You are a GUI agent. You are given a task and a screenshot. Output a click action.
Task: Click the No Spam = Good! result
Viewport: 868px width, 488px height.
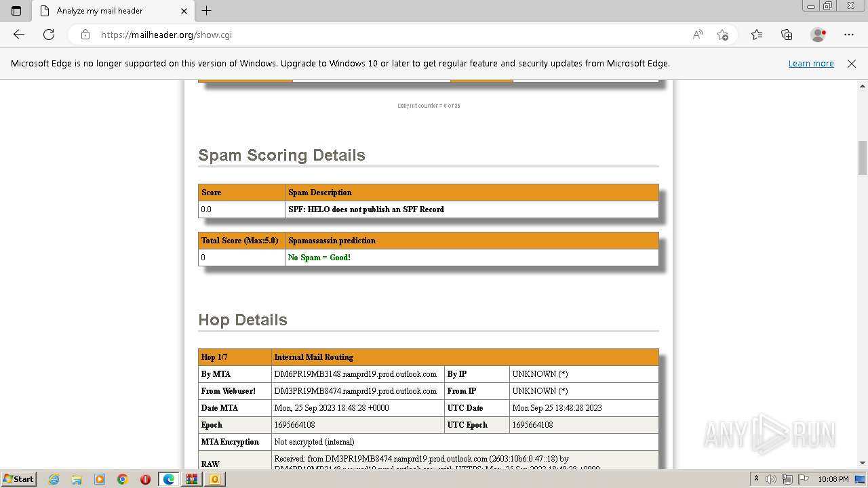(319, 258)
